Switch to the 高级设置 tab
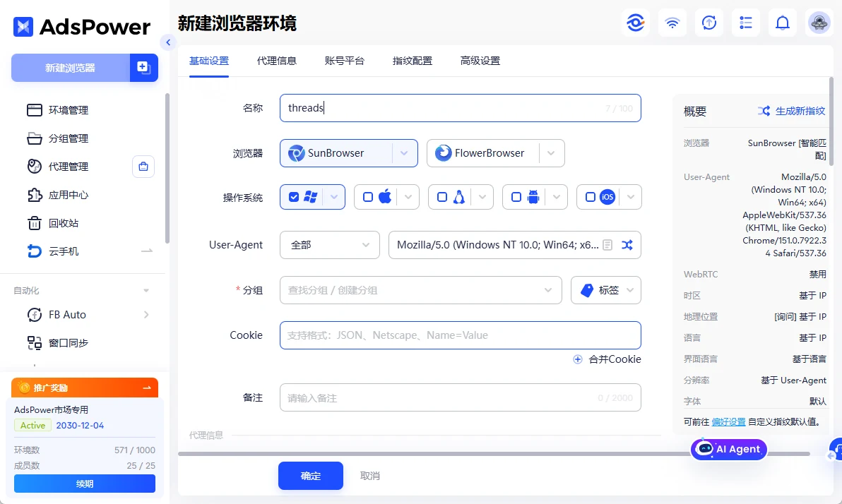The width and height of the screenshot is (842, 504). (x=480, y=61)
